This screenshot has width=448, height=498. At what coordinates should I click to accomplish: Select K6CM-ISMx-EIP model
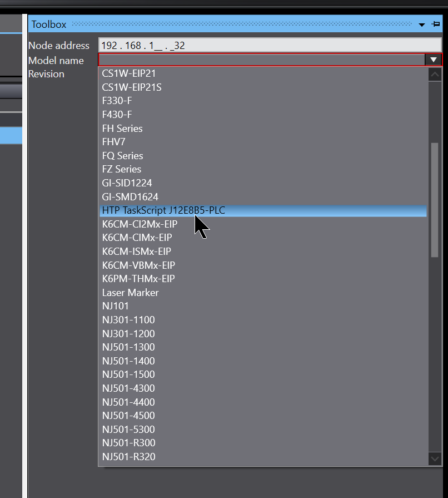point(263,251)
